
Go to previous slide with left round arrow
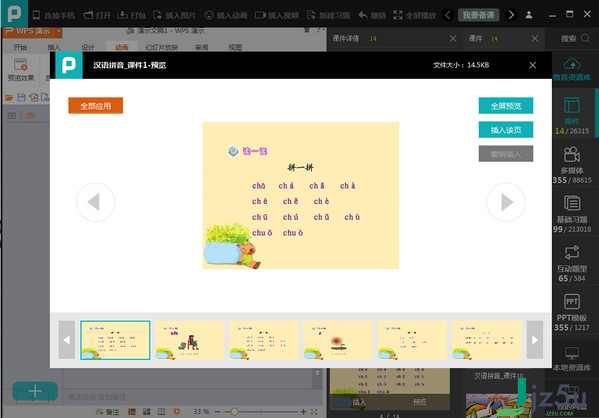point(96,202)
